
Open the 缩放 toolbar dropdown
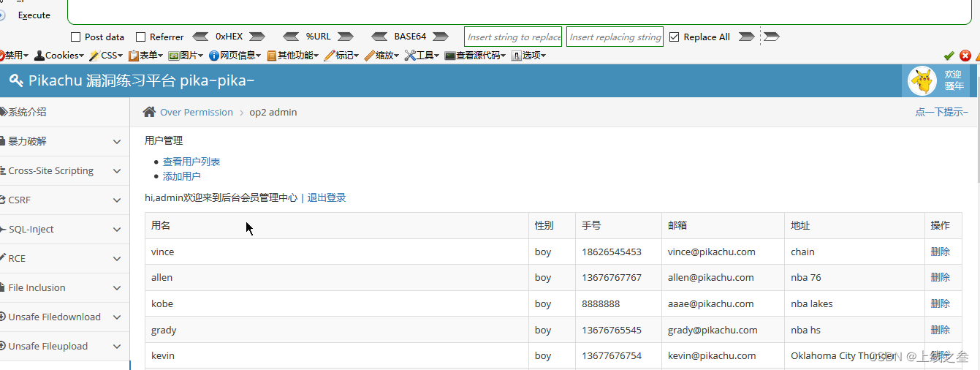point(382,55)
